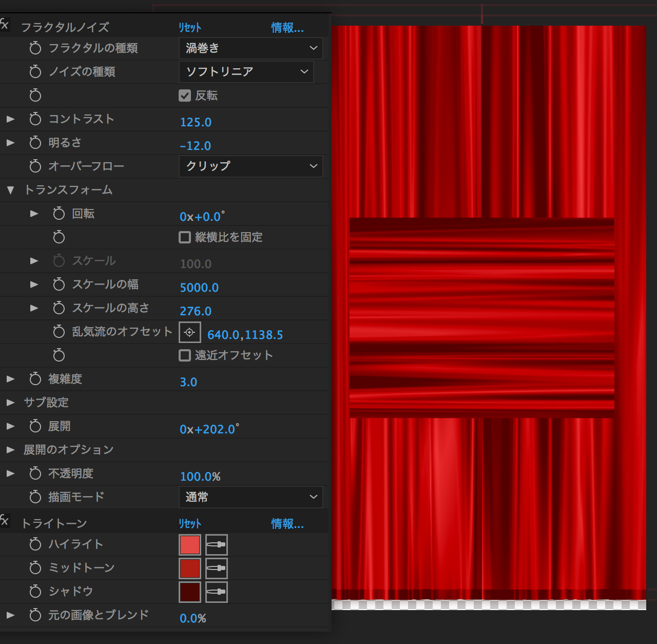Enable 縦横比を固定 checkbox
Viewport: 657px width, 644px height.
(x=185, y=237)
